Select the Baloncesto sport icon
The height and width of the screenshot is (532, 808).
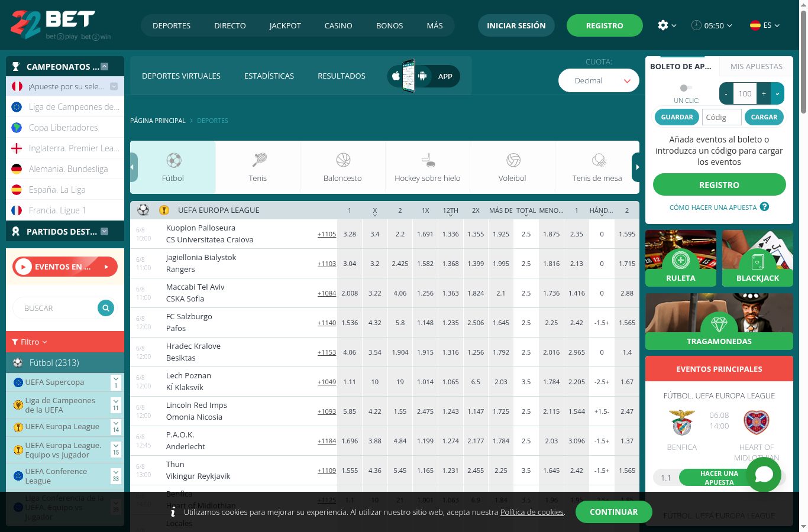click(x=343, y=160)
